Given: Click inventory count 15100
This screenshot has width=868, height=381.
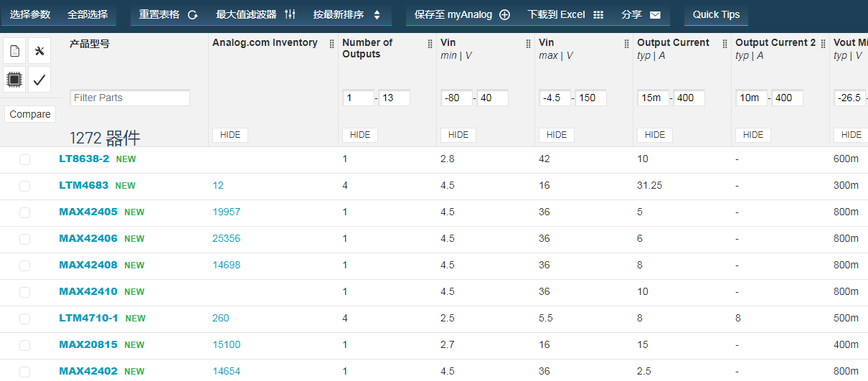Looking at the screenshot, I should (227, 344).
